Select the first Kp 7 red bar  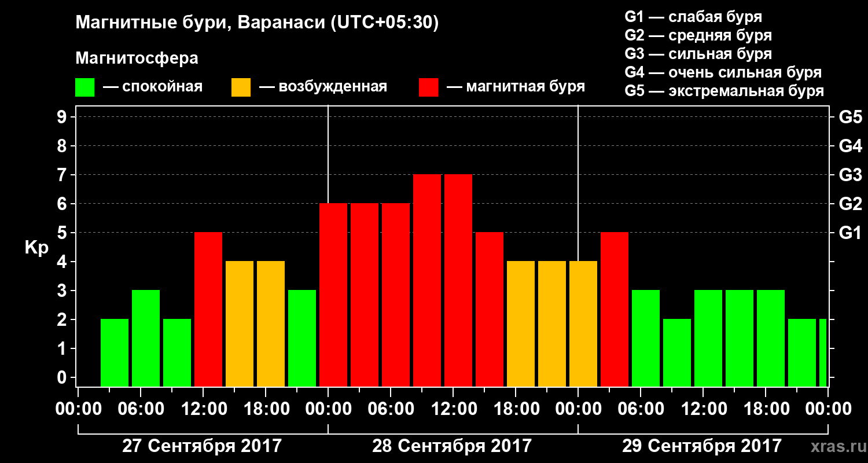coord(427,280)
